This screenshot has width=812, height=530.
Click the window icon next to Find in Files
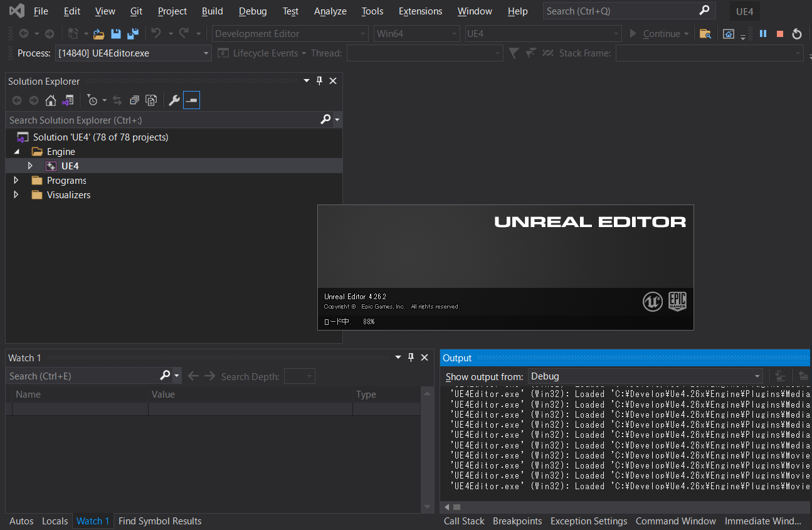tap(729, 34)
